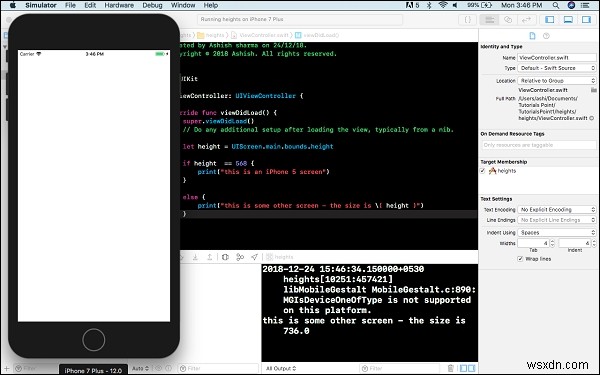
Task: Click the variables view Filter field
Action: pos(218,368)
